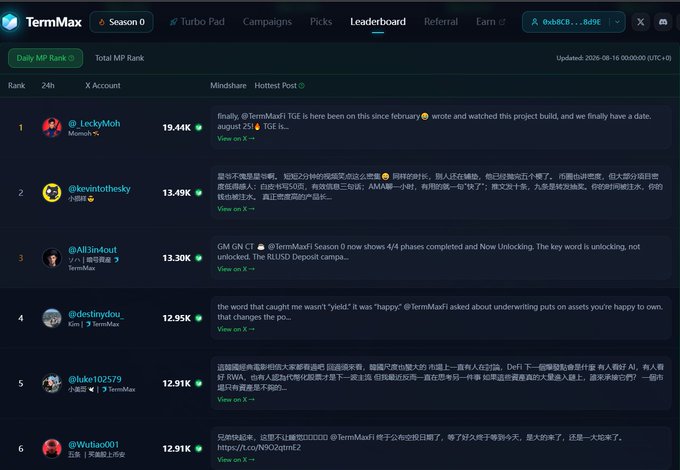The width and height of the screenshot is (680, 470).
Task: View on X for @Wutiao001 post
Action: pos(236,460)
